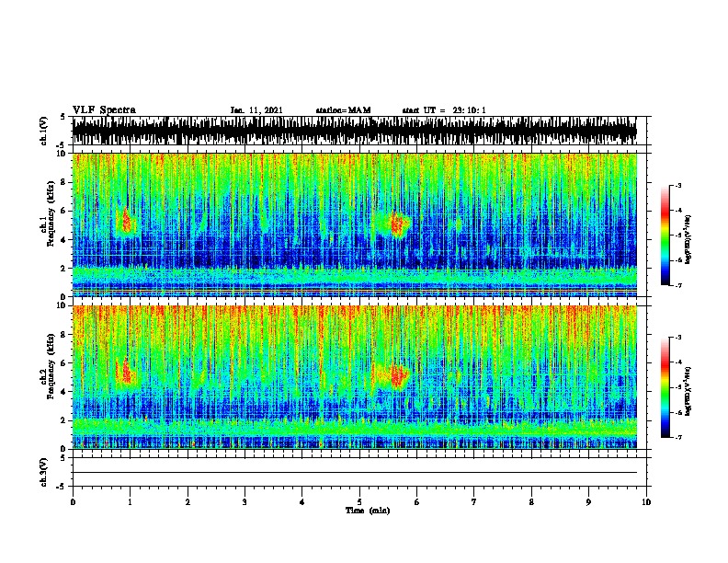Click the "ch.1(V)" waveform axis label
The height and width of the screenshot is (563, 728).
coord(44,131)
